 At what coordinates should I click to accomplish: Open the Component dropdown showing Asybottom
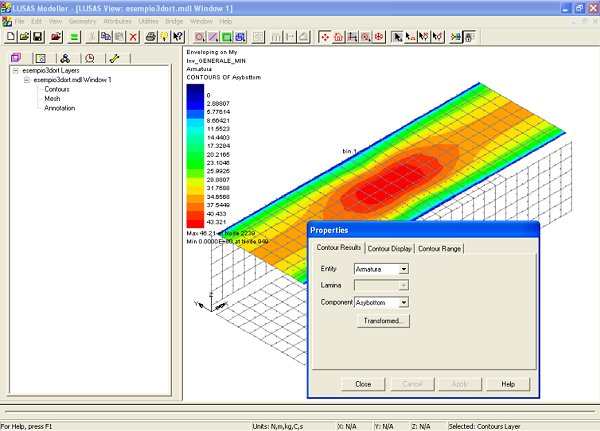403,302
